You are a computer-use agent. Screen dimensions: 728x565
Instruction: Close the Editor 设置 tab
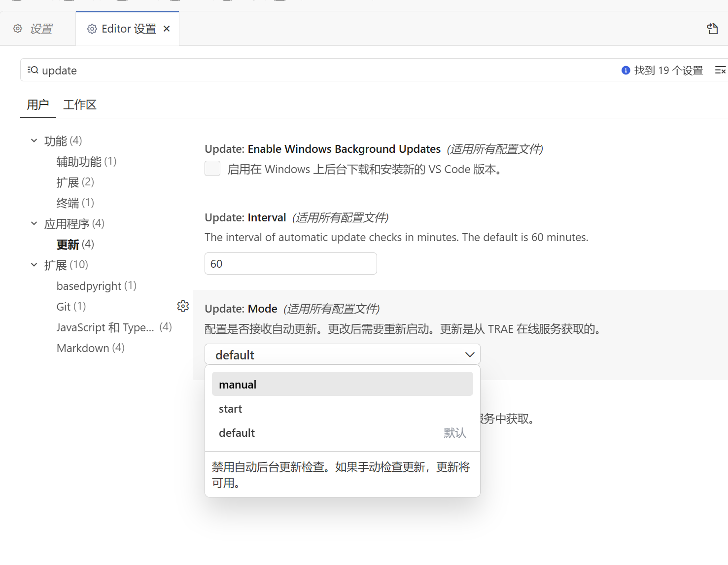167,29
